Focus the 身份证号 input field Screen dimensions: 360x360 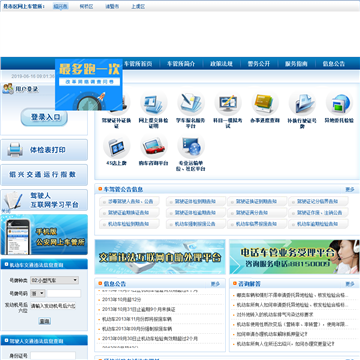[x=53, y=356]
